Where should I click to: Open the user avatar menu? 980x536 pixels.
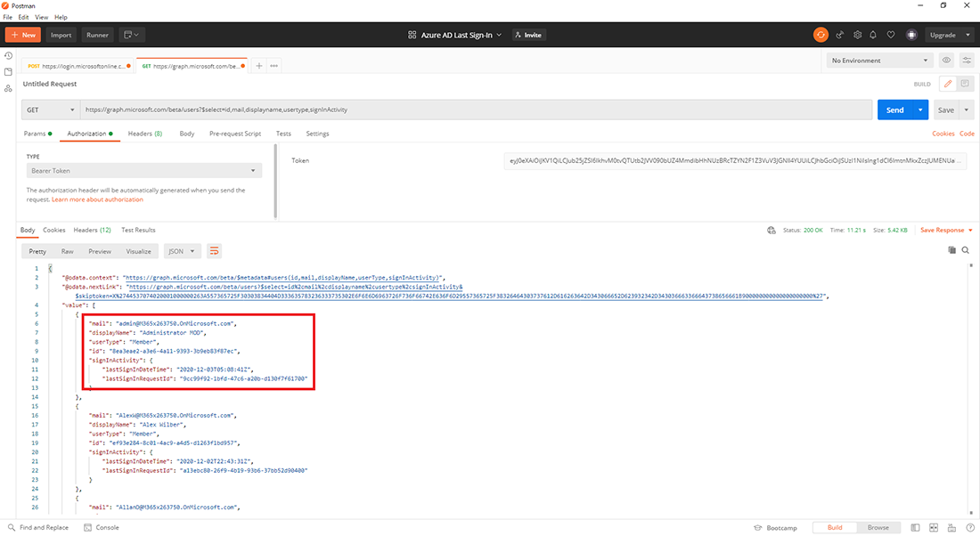pos(912,35)
